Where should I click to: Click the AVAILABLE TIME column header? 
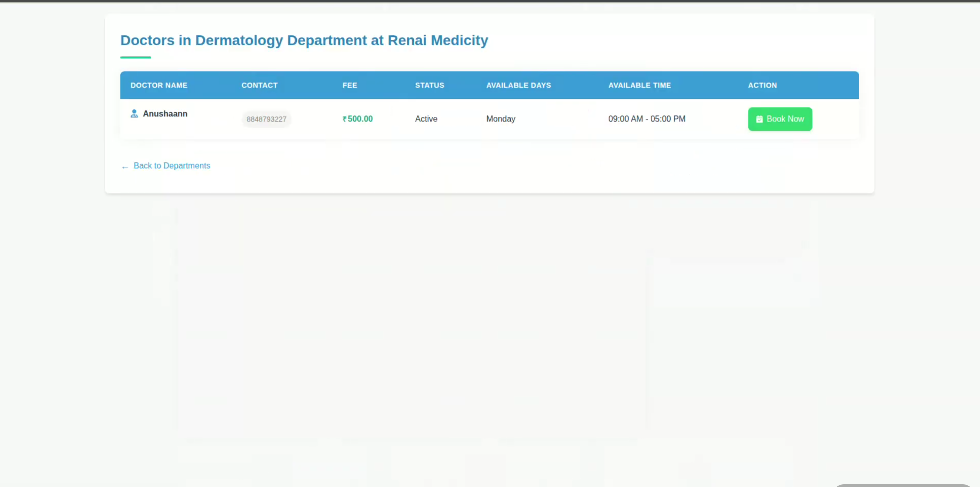tap(640, 85)
